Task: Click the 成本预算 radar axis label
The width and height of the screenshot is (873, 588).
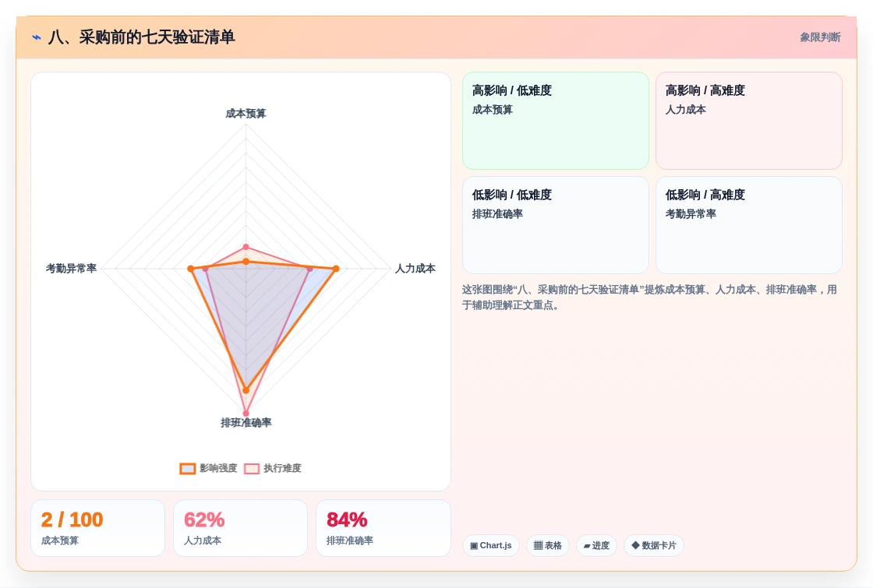Action: [x=246, y=114]
